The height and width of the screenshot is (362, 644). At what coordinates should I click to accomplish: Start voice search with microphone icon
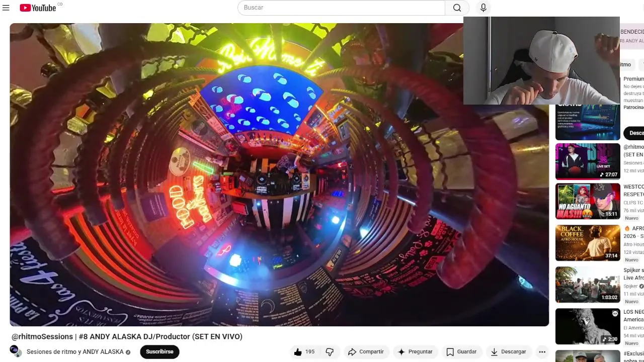click(483, 8)
